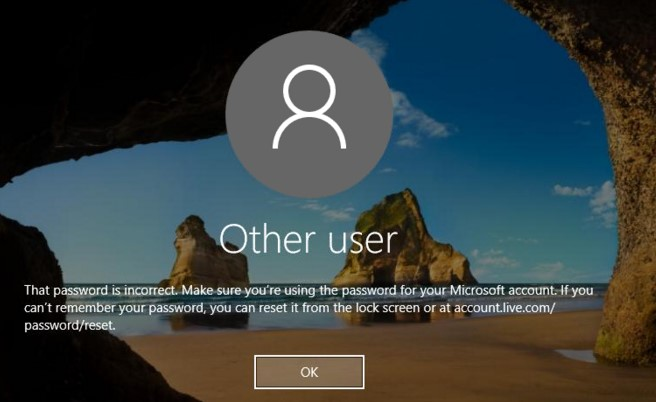Image resolution: width=656 pixels, height=402 pixels.
Task: Click the OK button
Action: (x=309, y=372)
